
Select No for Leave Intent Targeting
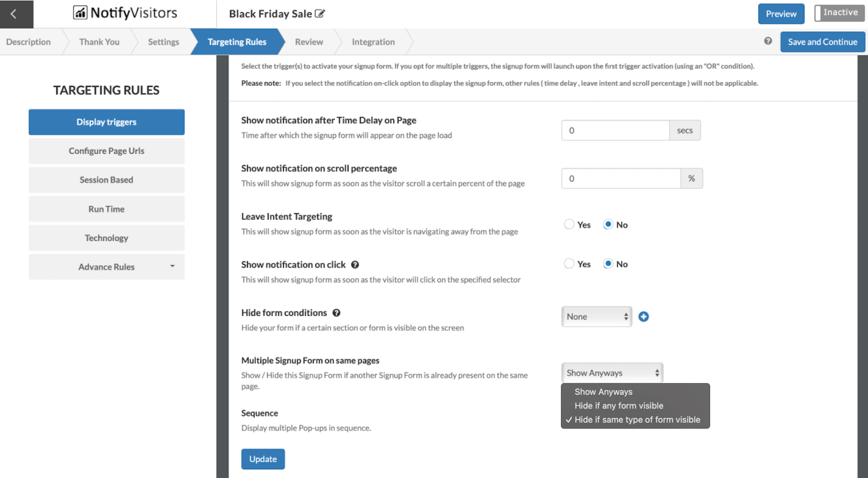[x=608, y=225]
